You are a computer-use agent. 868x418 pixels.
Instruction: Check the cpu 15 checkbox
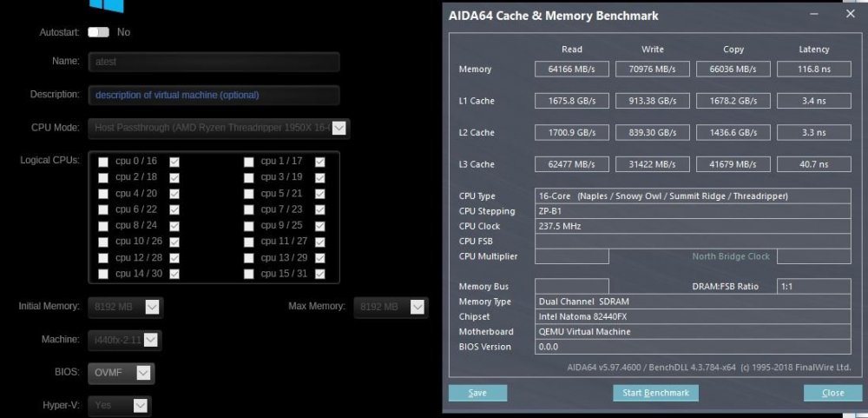(248, 274)
